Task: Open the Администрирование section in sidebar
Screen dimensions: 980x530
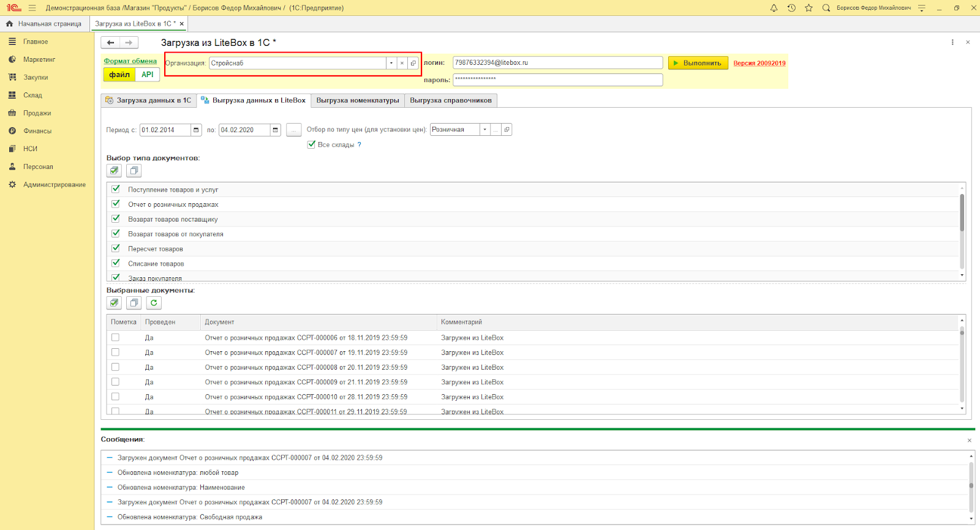Action: pos(55,184)
